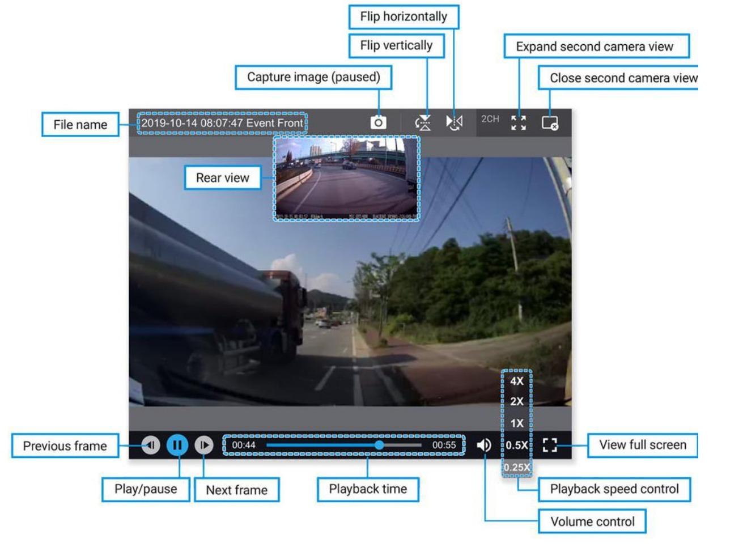Set playback speed to 0.25X
The image size is (743, 560).
pyautogui.click(x=517, y=467)
